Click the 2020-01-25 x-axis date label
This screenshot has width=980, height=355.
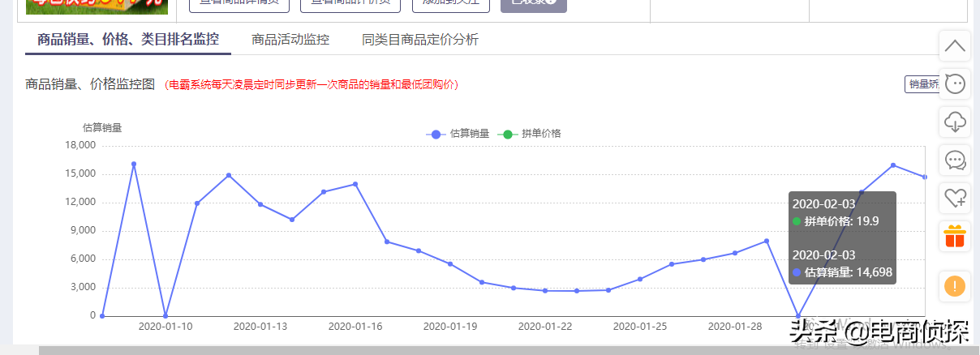pos(640,327)
